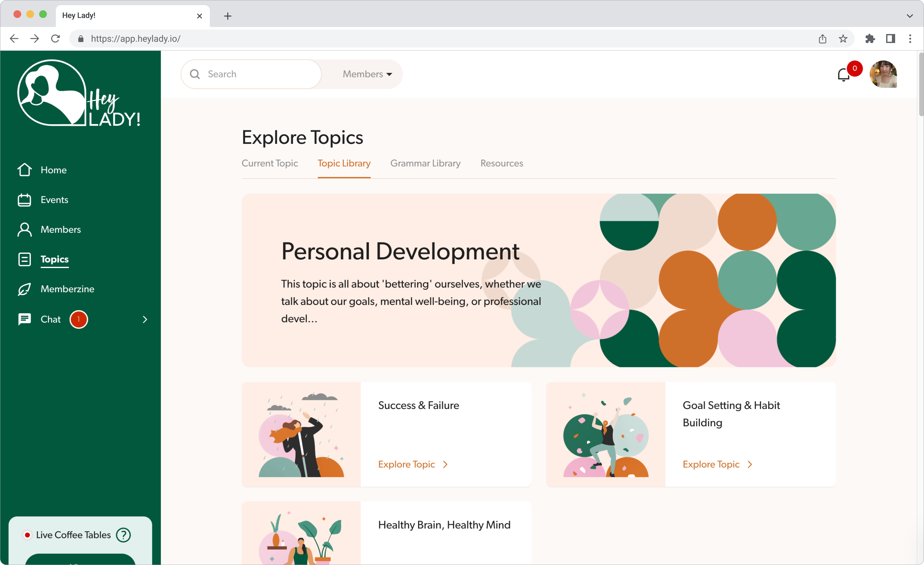Viewport: 924px width, 565px height.
Task: Click the Home house icon in sidebar
Action: [24, 170]
